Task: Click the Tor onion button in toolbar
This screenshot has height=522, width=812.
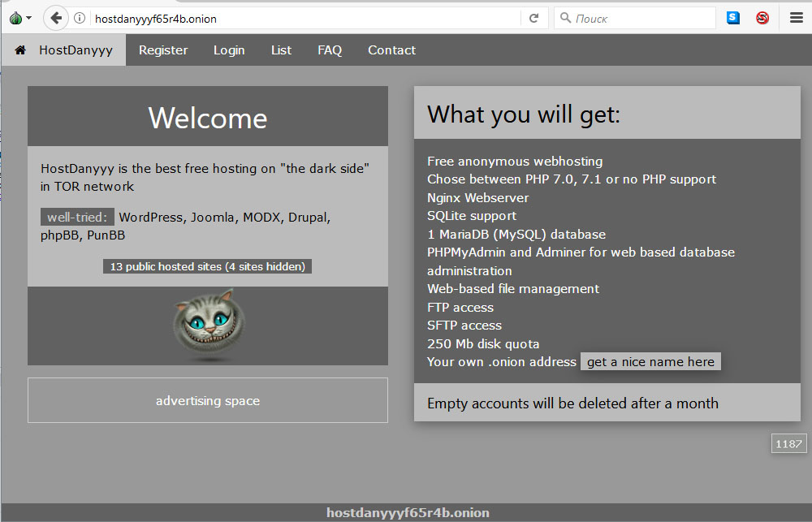Action: [x=15, y=18]
